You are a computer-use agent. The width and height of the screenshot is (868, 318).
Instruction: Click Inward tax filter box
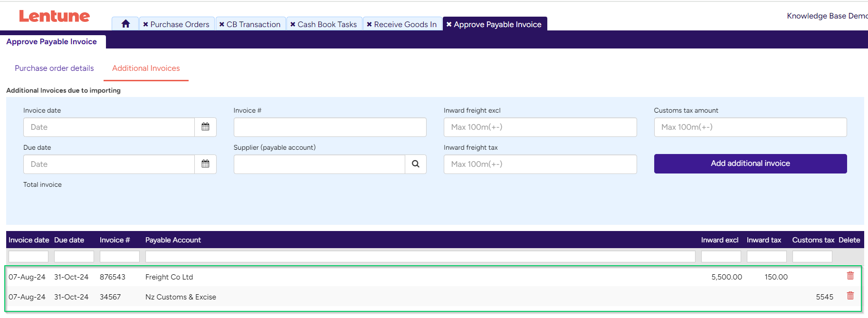pyautogui.click(x=767, y=257)
